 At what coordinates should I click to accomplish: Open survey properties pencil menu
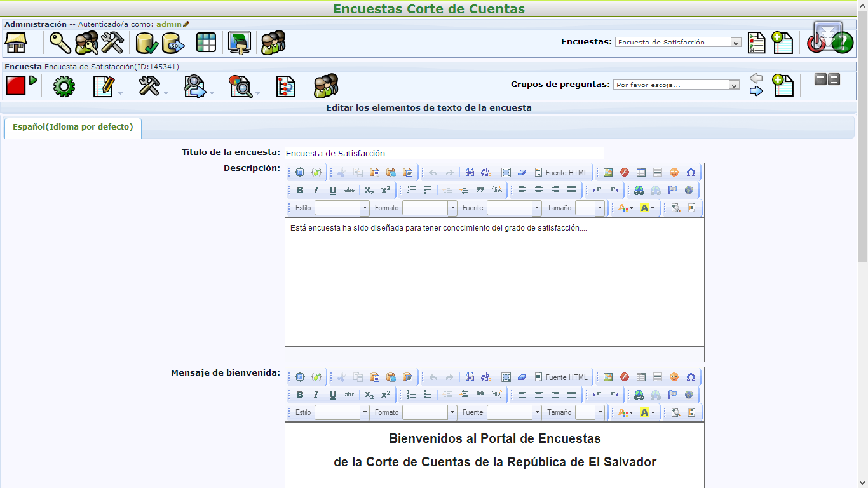point(104,86)
